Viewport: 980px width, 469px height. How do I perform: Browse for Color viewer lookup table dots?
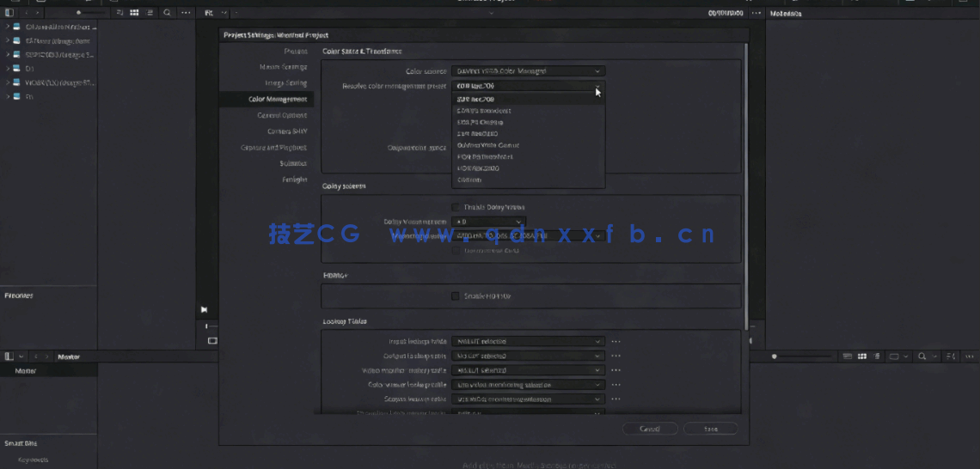coord(616,385)
